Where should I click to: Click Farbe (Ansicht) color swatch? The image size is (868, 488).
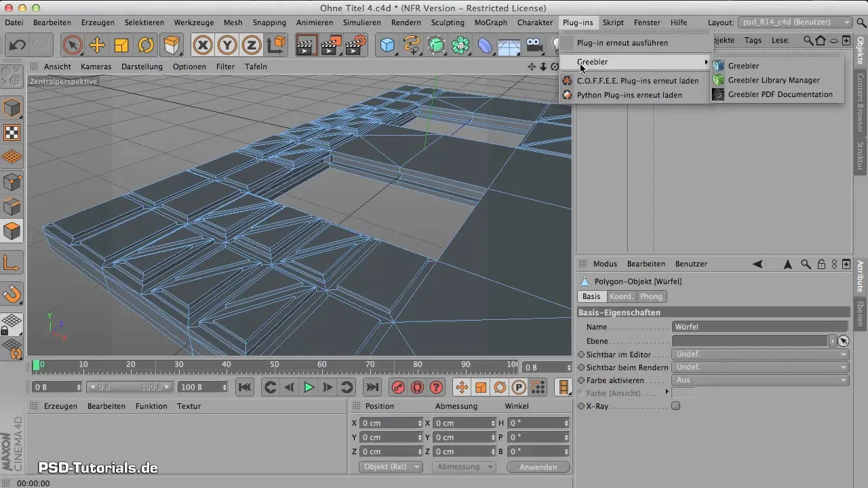(x=684, y=392)
